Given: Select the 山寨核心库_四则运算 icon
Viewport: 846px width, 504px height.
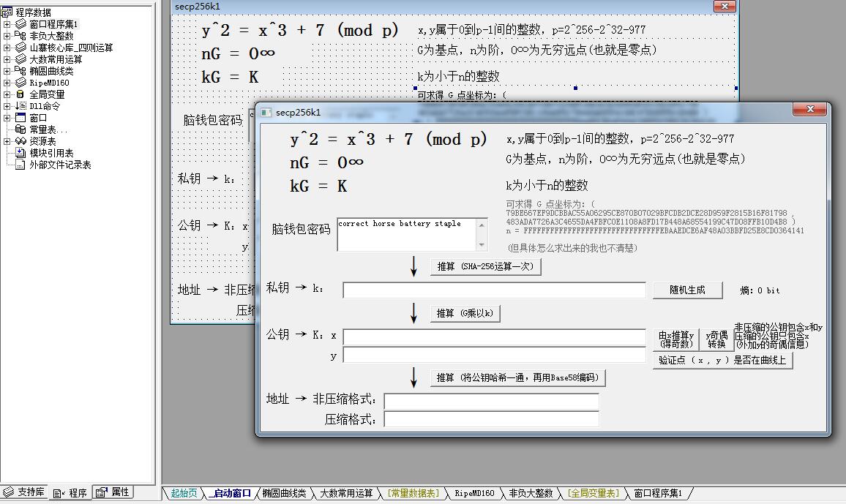Looking at the screenshot, I should pos(20,48).
